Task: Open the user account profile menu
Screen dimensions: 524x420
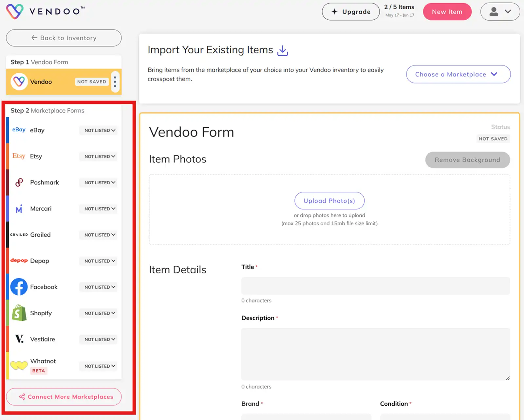Action: click(500, 12)
